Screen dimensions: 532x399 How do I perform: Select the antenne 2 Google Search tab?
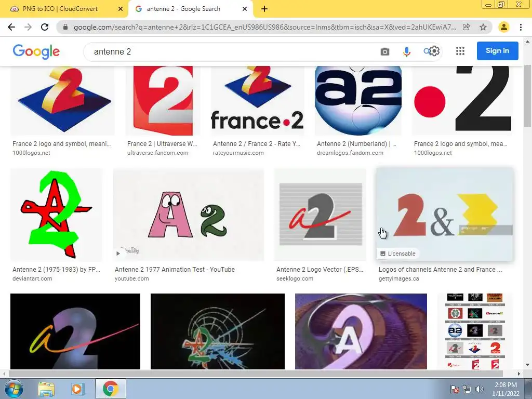[190, 9]
